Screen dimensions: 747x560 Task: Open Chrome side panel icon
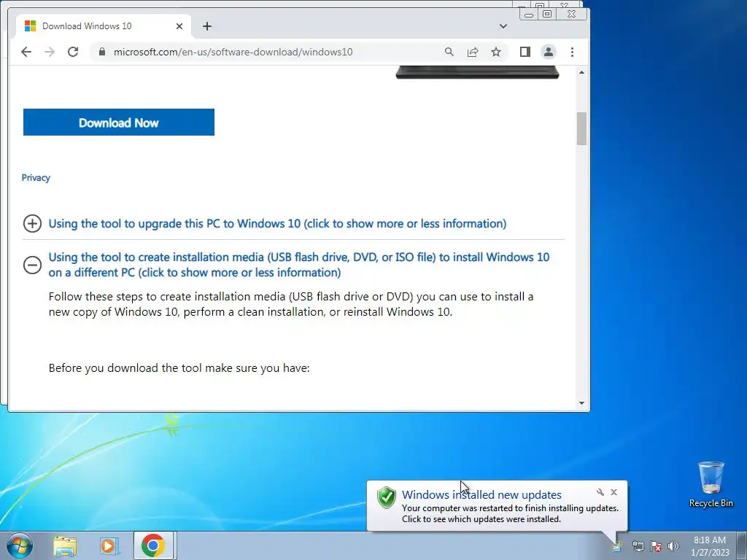coord(525,52)
